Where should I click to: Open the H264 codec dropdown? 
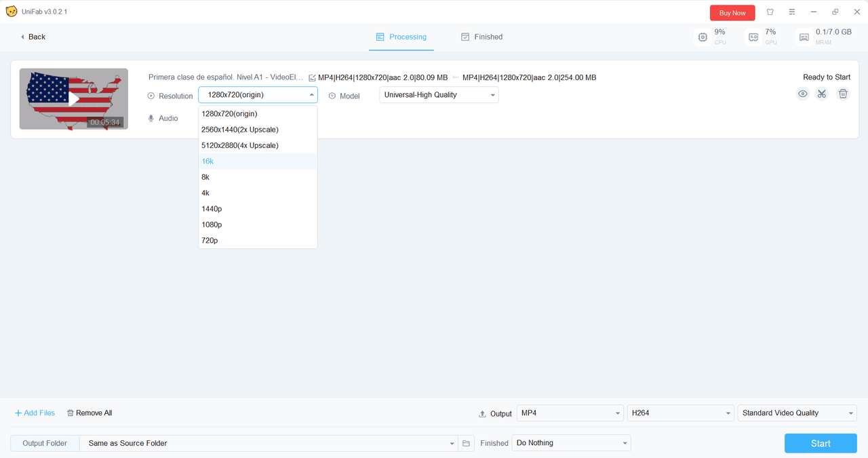(x=681, y=413)
